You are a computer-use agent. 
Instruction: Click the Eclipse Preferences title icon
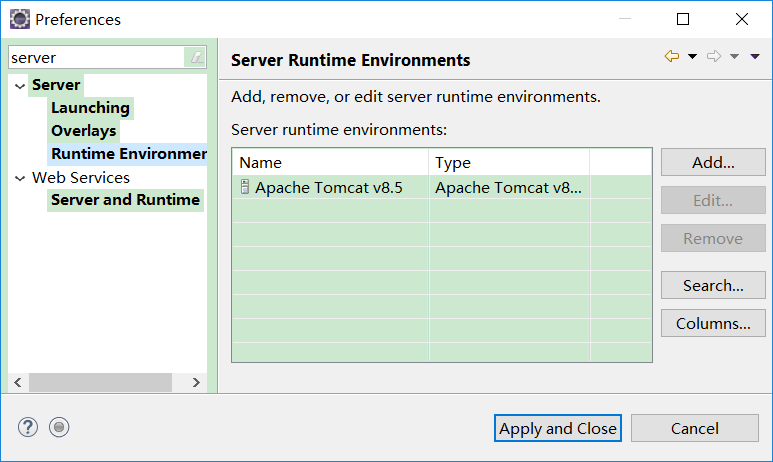pos(19,19)
